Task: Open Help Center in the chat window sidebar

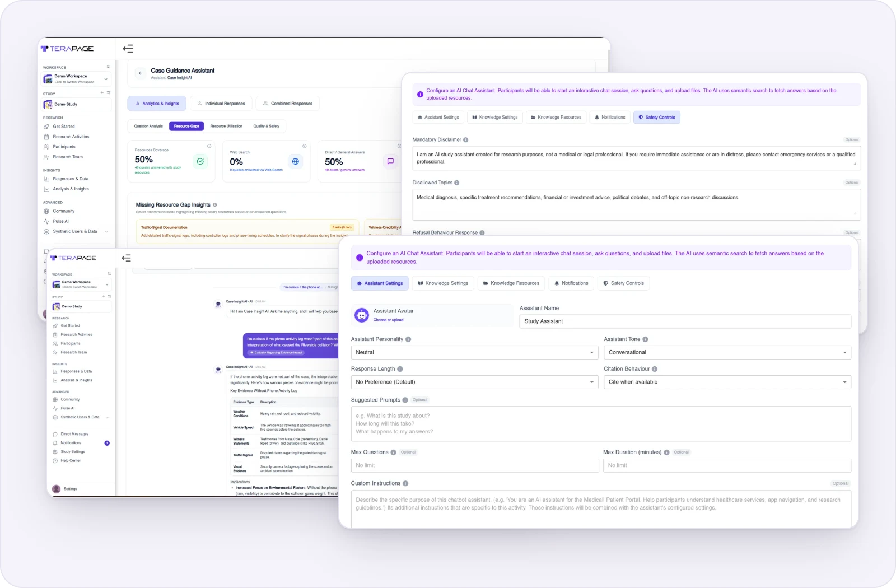Action: pos(67,461)
